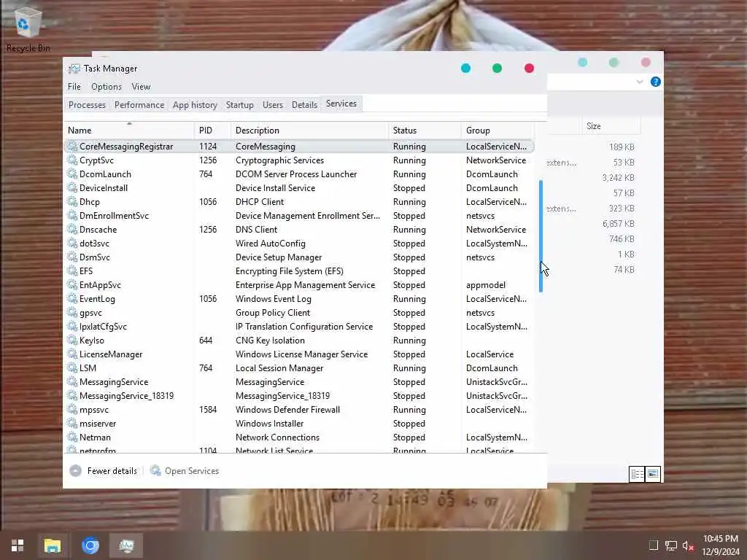Open File Explorer from the taskbar
Screen dimensions: 747x560
[53, 545]
